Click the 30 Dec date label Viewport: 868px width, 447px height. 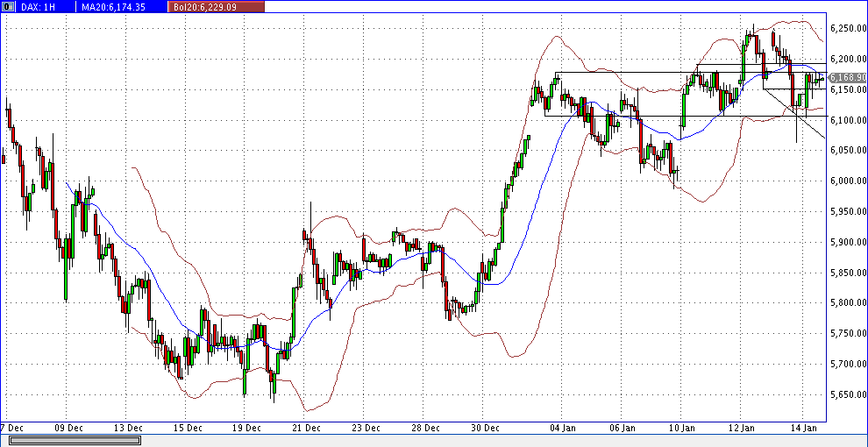pyautogui.click(x=486, y=428)
